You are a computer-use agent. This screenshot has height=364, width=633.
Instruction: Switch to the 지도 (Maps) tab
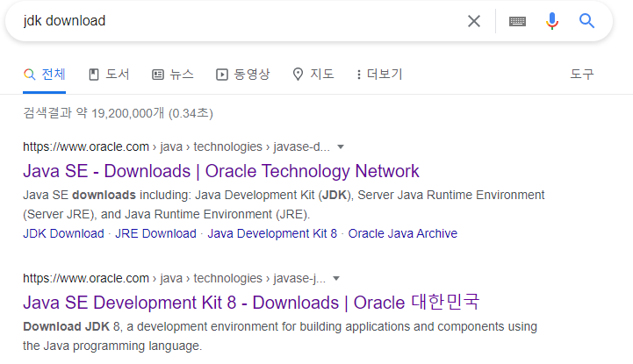313,75
